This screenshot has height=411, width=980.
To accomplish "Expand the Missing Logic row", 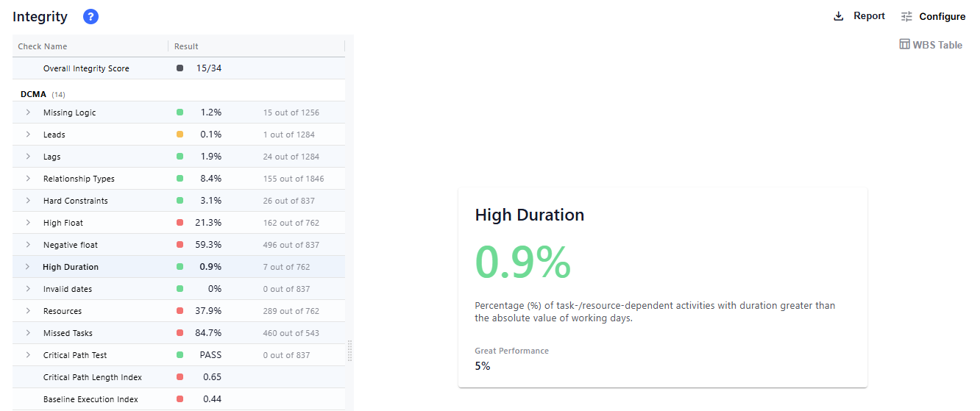I will 28,112.
